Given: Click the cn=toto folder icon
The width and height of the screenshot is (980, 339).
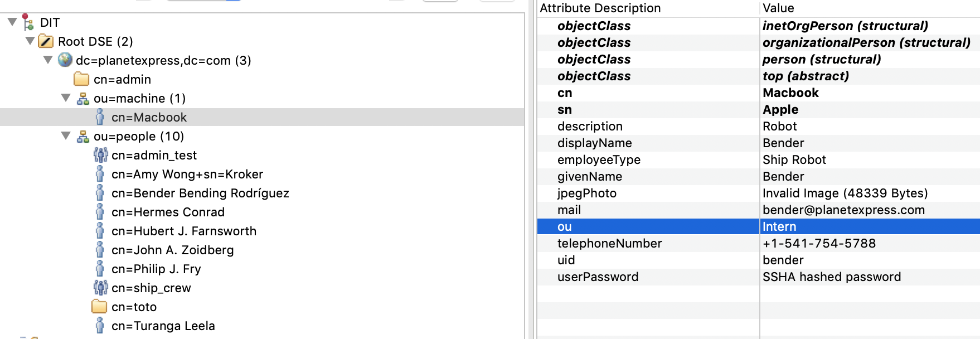Looking at the screenshot, I should [x=99, y=307].
